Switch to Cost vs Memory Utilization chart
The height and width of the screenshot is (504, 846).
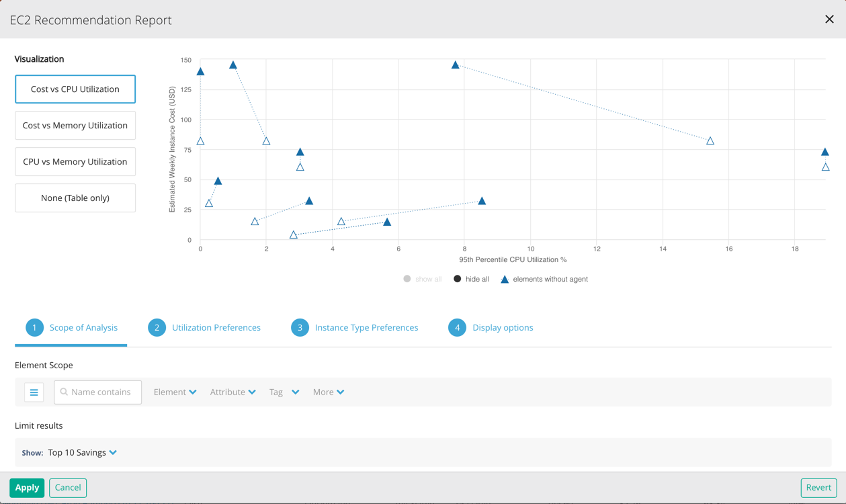point(75,126)
